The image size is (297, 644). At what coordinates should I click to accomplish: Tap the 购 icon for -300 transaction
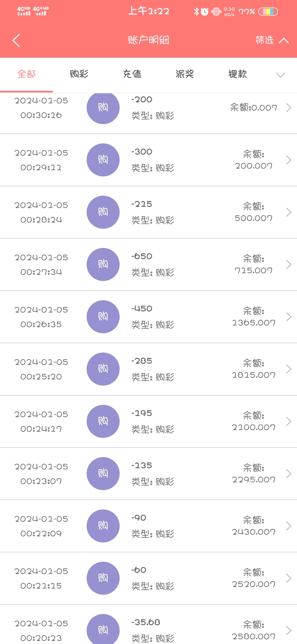tap(103, 160)
